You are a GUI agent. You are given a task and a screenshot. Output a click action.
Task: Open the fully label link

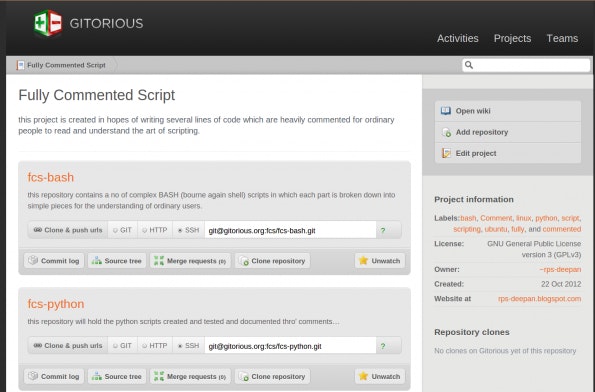[x=518, y=229]
